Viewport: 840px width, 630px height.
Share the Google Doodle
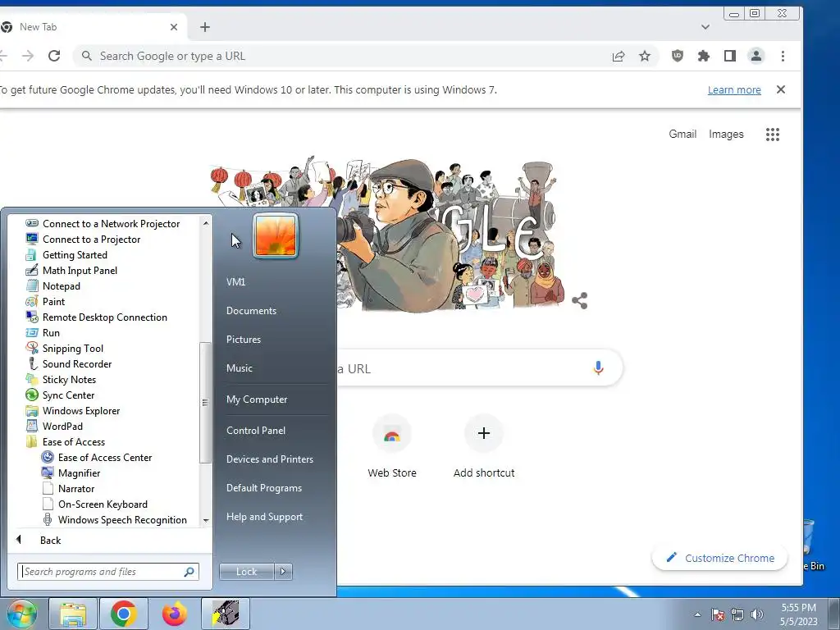[x=580, y=300]
